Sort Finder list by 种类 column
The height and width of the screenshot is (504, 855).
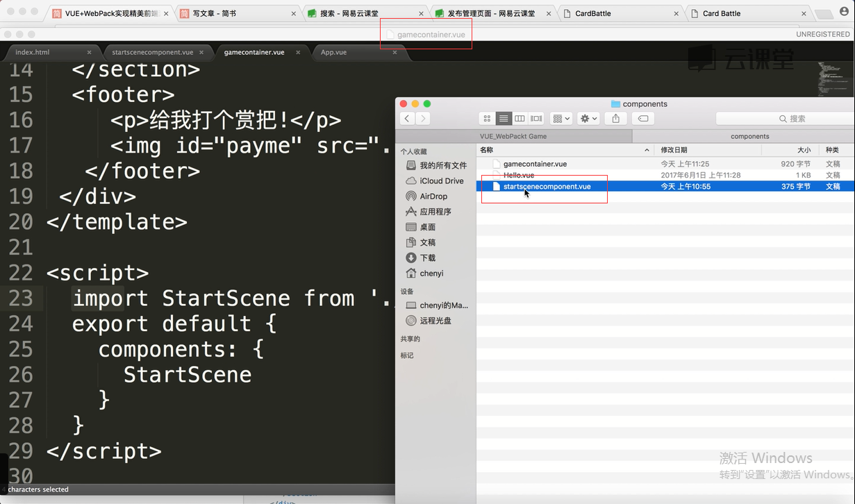pyautogui.click(x=837, y=150)
